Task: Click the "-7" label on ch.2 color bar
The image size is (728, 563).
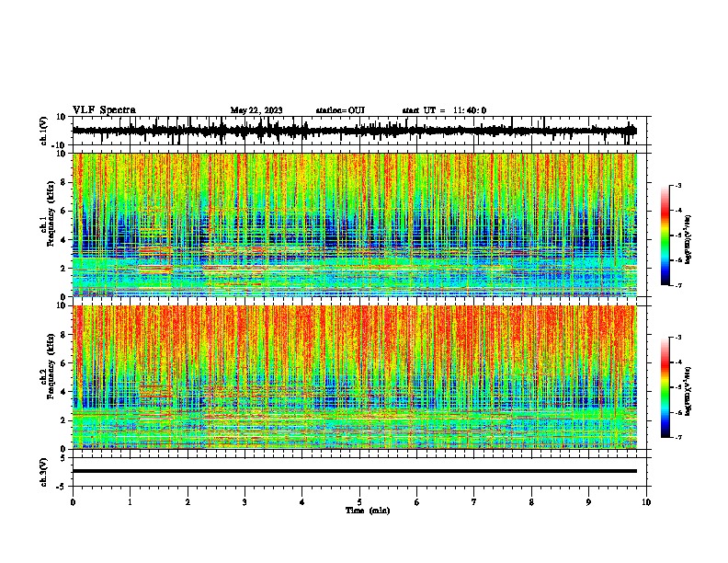Action: (x=678, y=437)
